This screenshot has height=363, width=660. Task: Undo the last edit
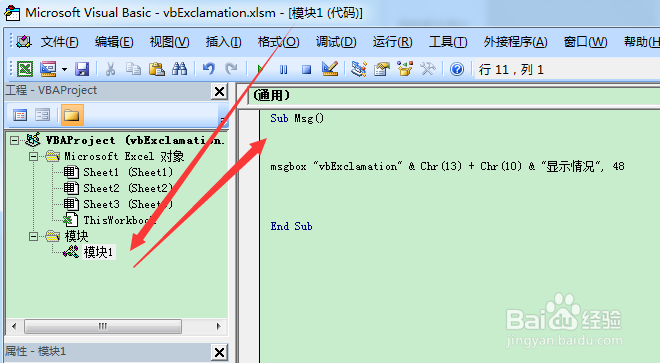(208, 69)
